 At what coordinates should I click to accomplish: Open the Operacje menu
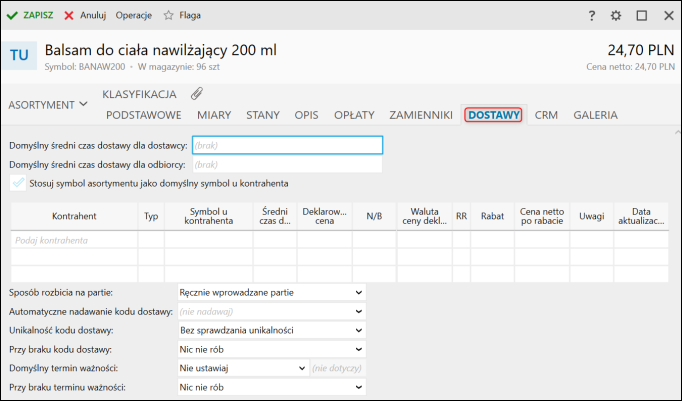click(x=134, y=15)
